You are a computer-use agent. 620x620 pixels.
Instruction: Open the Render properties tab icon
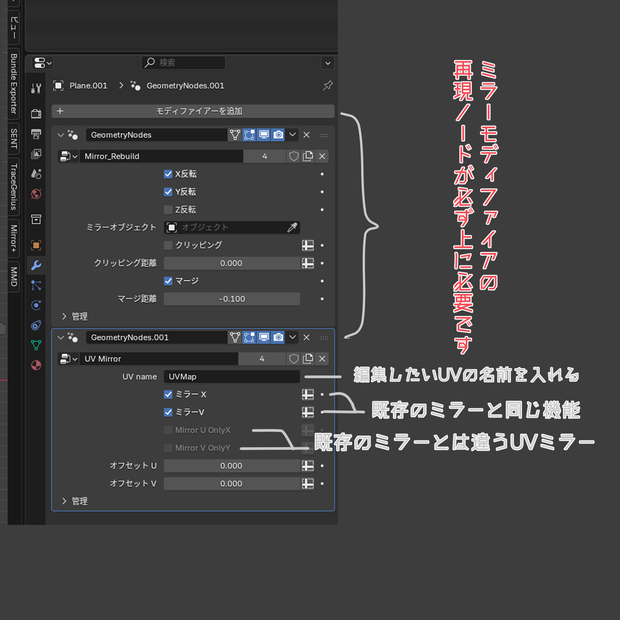36,114
